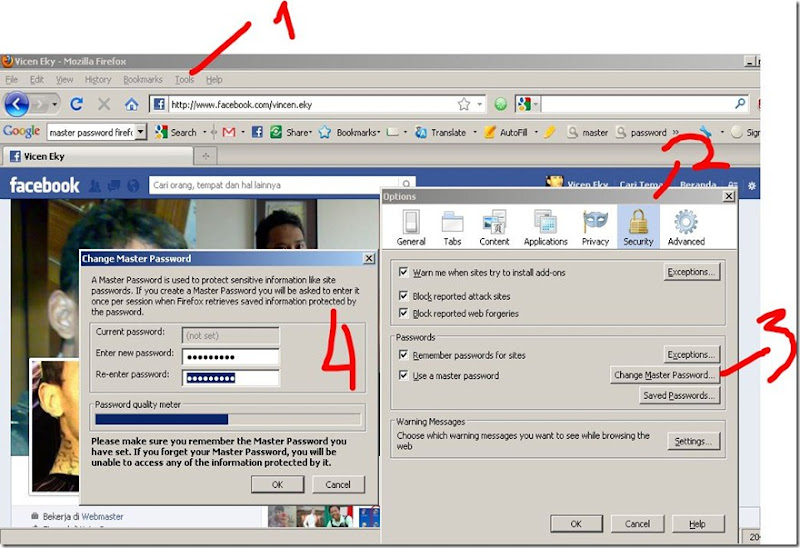Open Warning Messages Settings button
This screenshot has width=800, height=548.
(693, 441)
